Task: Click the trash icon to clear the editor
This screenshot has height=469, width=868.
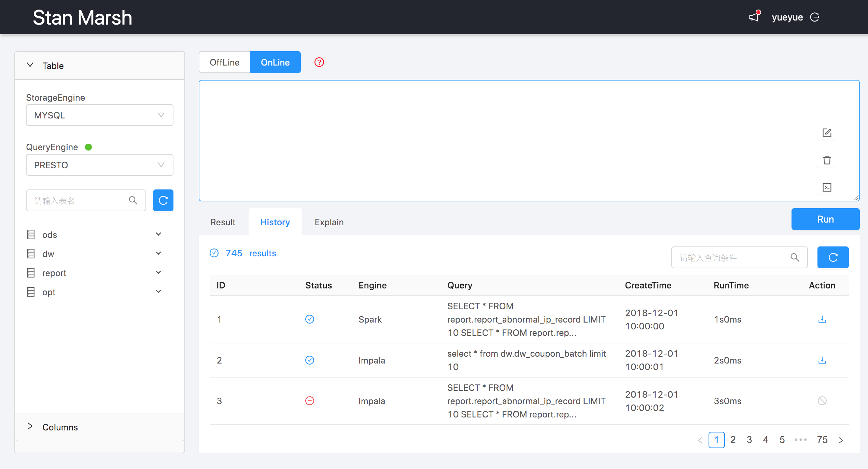Action: [x=827, y=160]
